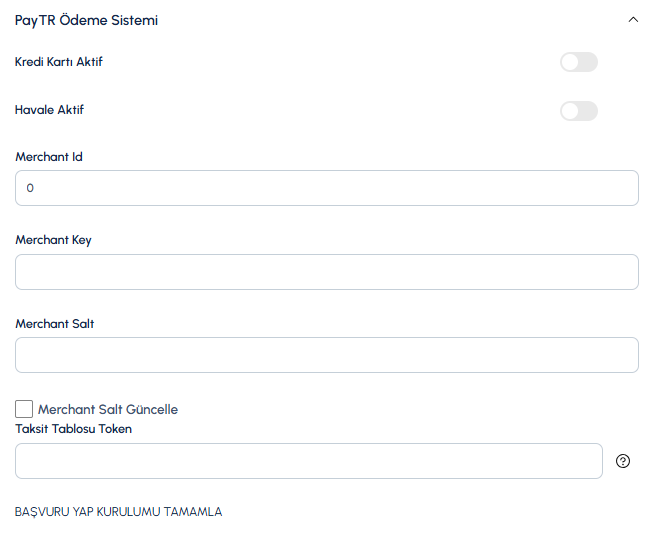This screenshot has height=533, width=647.
Task: Click the Merchant Salt Güncelle label text
Action: 108,409
